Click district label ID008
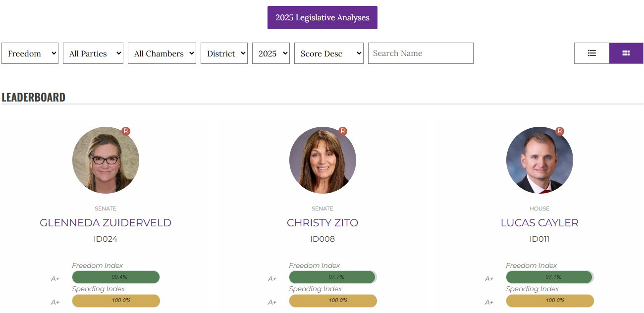 (322, 239)
